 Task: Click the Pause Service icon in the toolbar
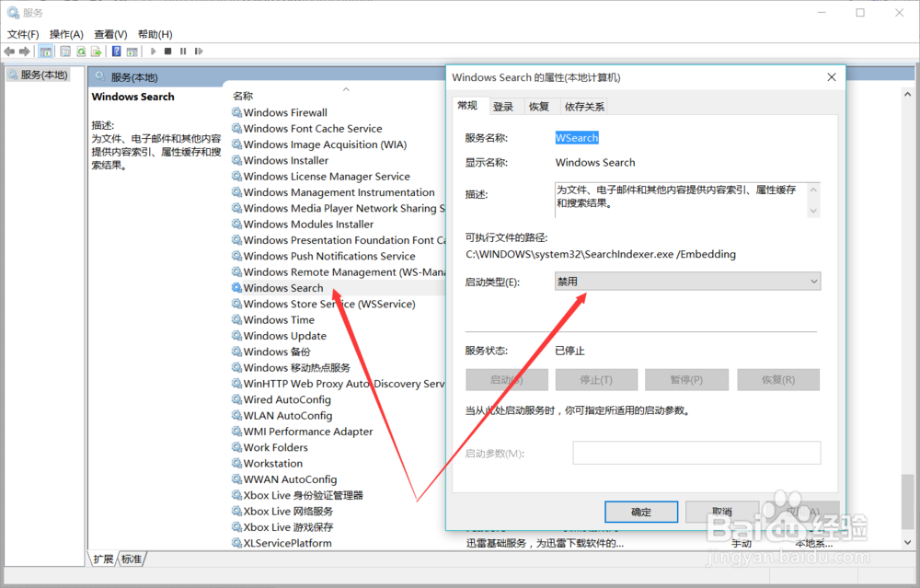(x=185, y=51)
